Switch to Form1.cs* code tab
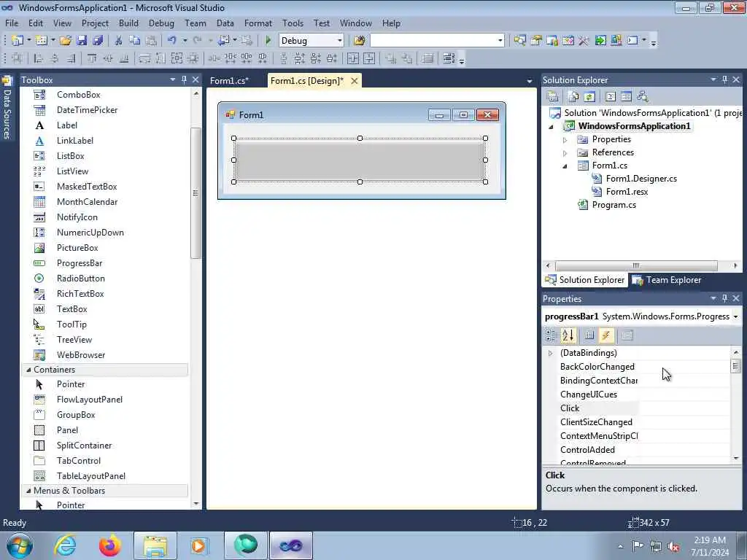 click(229, 81)
